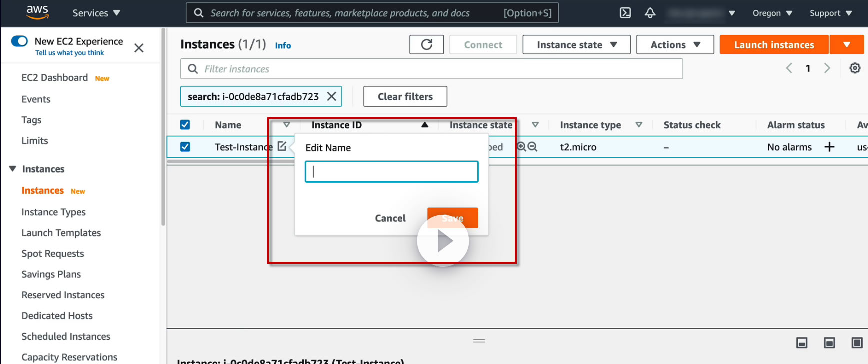Open Capacity Reservations in sidebar

[69, 357]
